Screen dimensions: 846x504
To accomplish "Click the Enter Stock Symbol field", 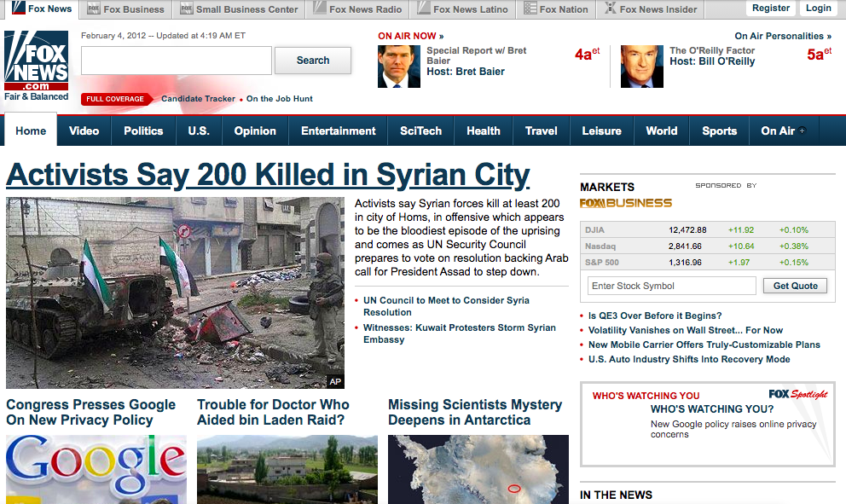I will pyautogui.click(x=671, y=286).
